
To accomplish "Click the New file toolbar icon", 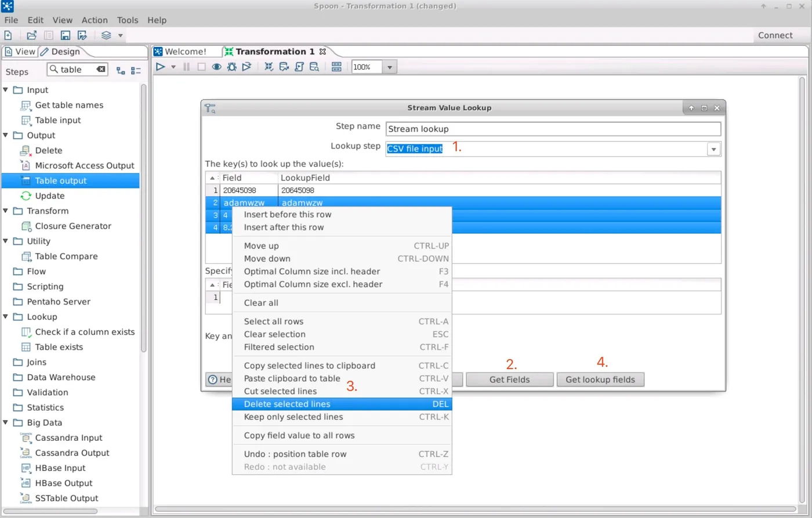I will 8,35.
